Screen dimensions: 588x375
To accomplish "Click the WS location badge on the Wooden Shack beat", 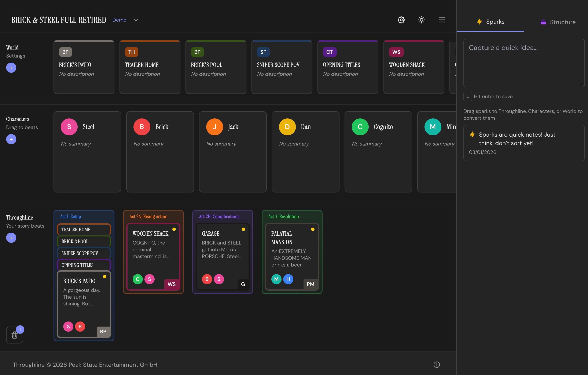I will (171, 284).
